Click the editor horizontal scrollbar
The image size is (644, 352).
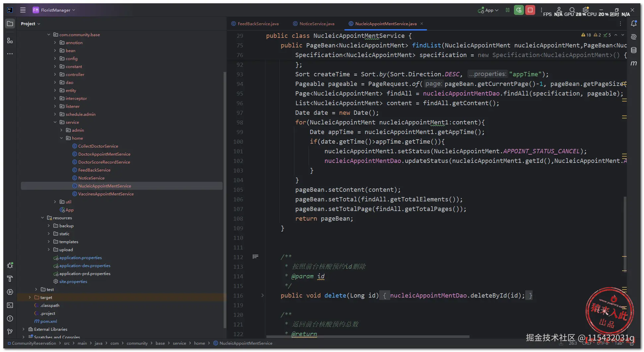pos(368,337)
